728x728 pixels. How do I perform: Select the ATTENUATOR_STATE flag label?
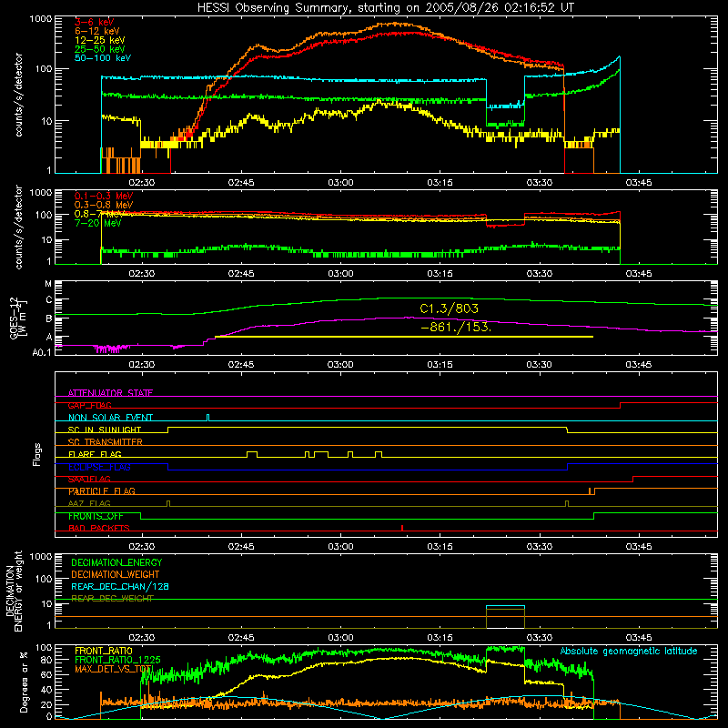click(x=110, y=393)
